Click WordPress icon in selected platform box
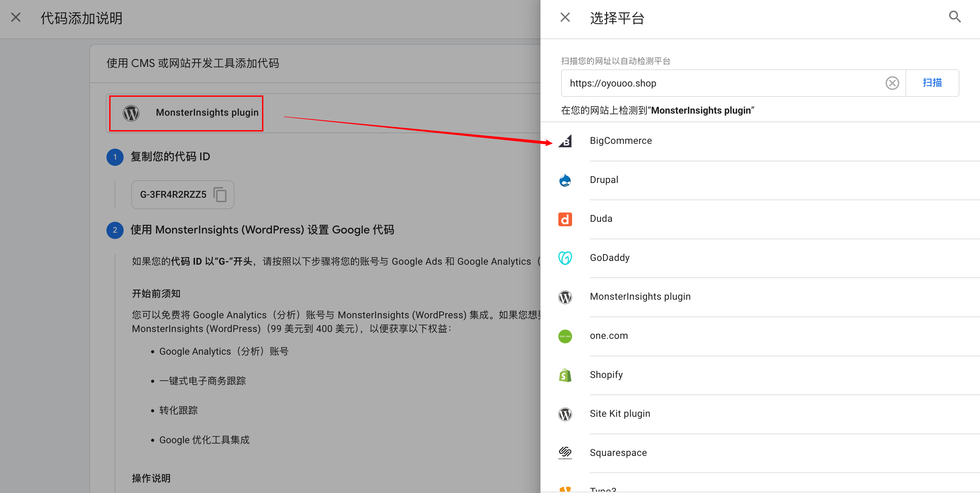 131,113
